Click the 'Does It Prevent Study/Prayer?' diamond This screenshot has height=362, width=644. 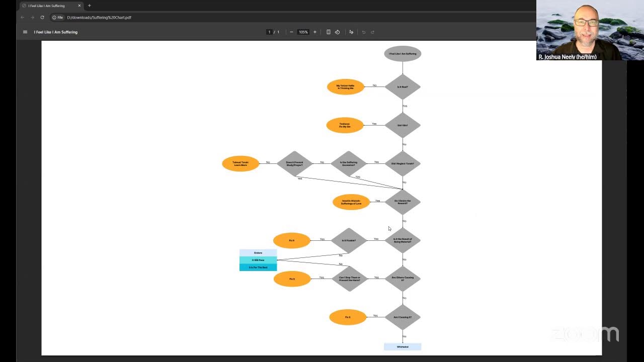click(294, 163)
